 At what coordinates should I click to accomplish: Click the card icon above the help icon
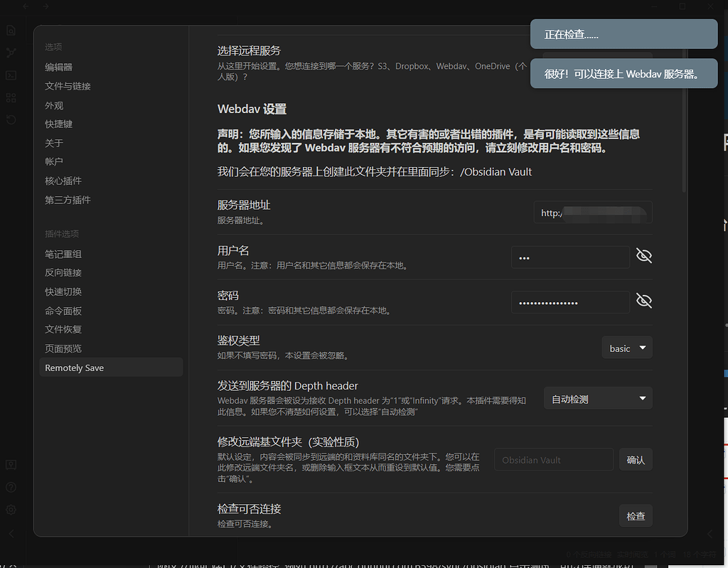point(11,464)
